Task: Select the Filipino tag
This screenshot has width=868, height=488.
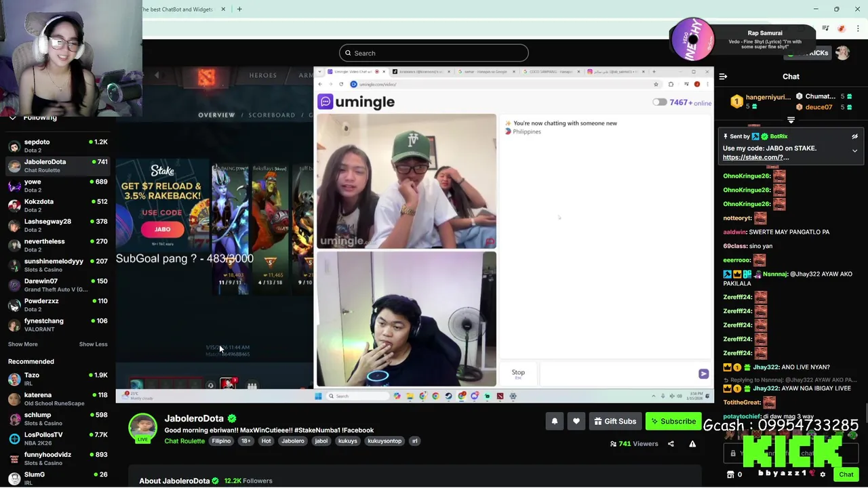Action: pyautogui.click(x=221, y=441)
